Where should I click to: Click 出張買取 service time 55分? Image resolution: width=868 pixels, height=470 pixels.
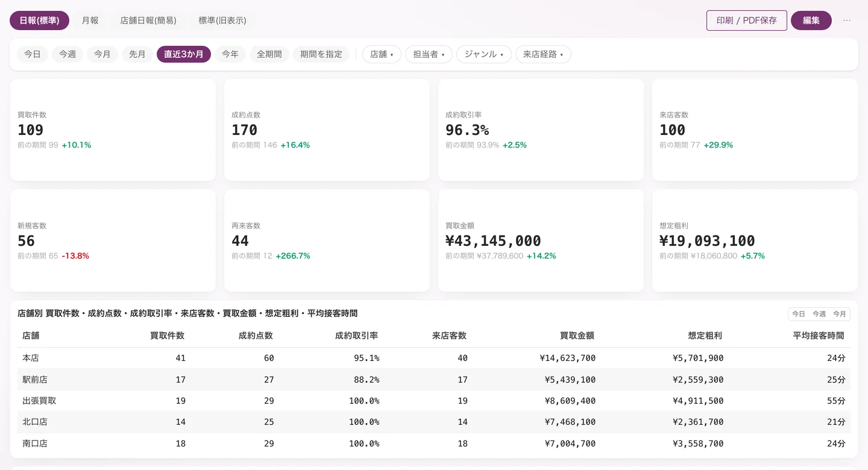pos(836,401)
